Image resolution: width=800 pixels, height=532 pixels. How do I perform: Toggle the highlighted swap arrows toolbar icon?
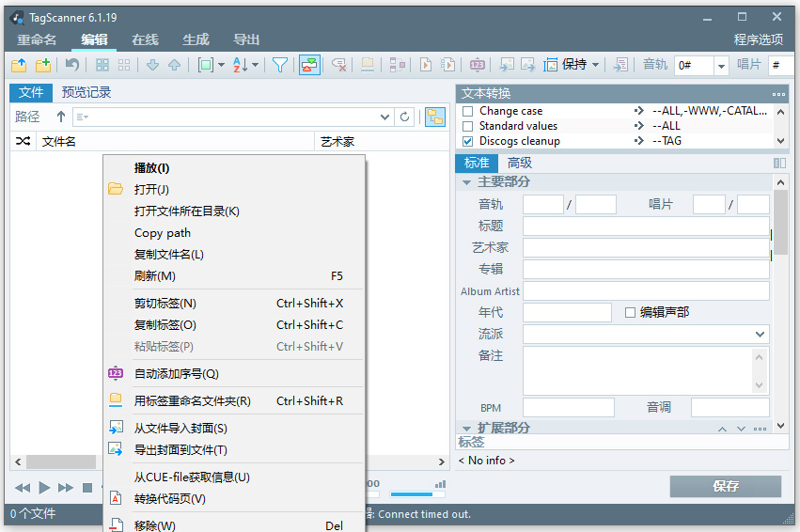click(309, 65)
